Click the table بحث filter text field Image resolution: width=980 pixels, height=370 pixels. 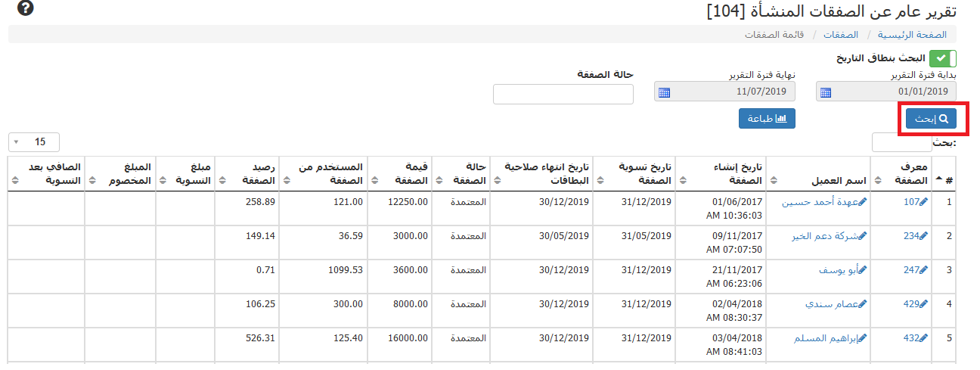(x=901, y=142)
